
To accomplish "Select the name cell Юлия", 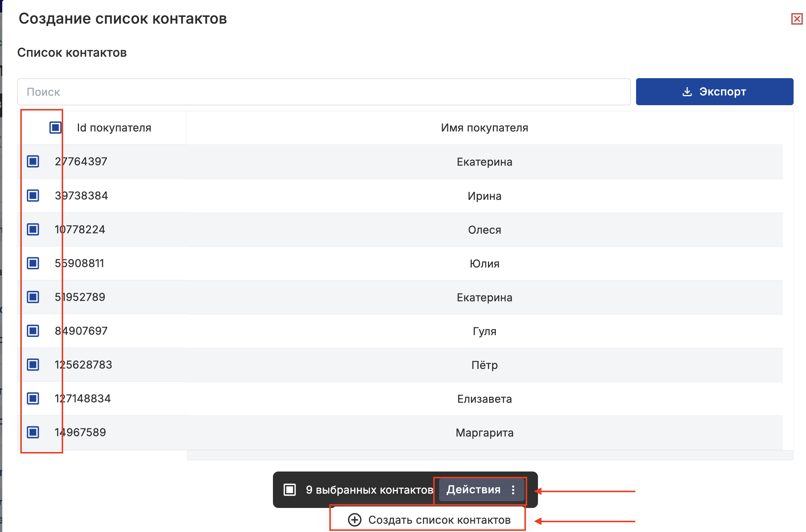I will click(x=485, y=263).
